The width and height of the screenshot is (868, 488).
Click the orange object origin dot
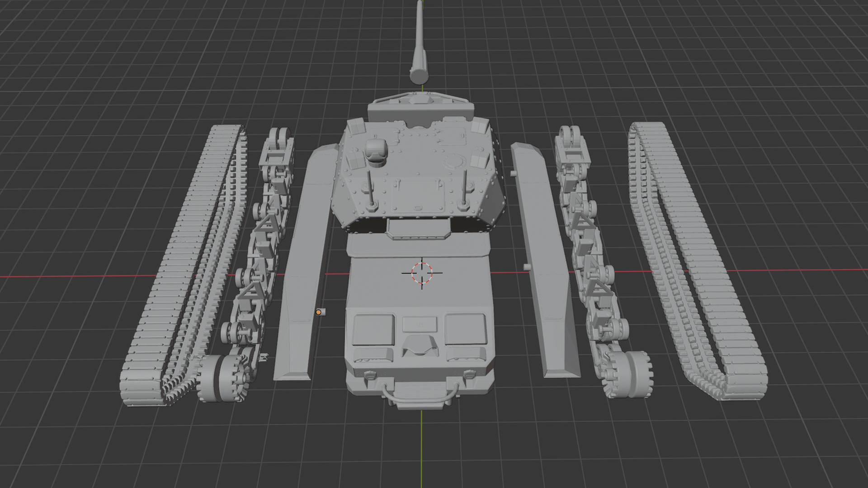coord(318,312)
